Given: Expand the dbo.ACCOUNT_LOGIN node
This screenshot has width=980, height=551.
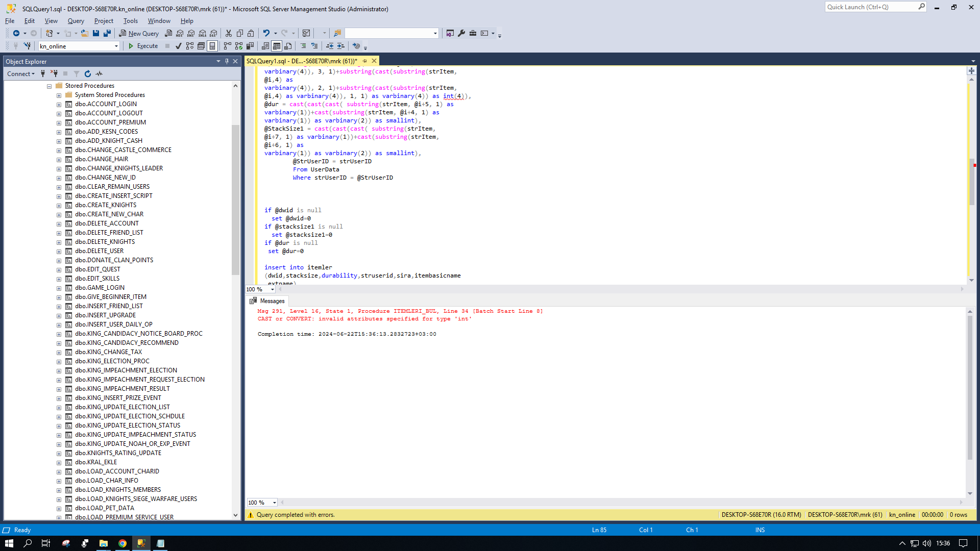Looking at the screenshot, I should pyautogui.click(x=59, y=105).
